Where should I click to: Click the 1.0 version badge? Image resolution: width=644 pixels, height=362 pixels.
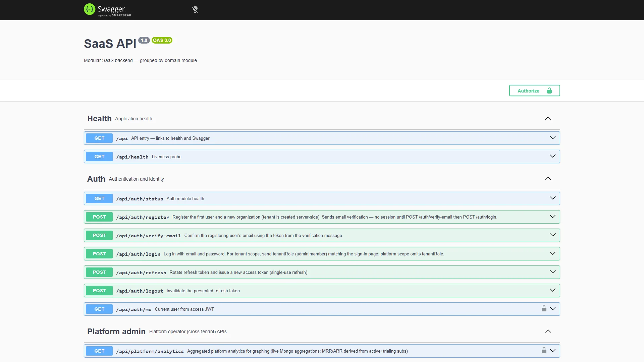[x=144, y=40]
